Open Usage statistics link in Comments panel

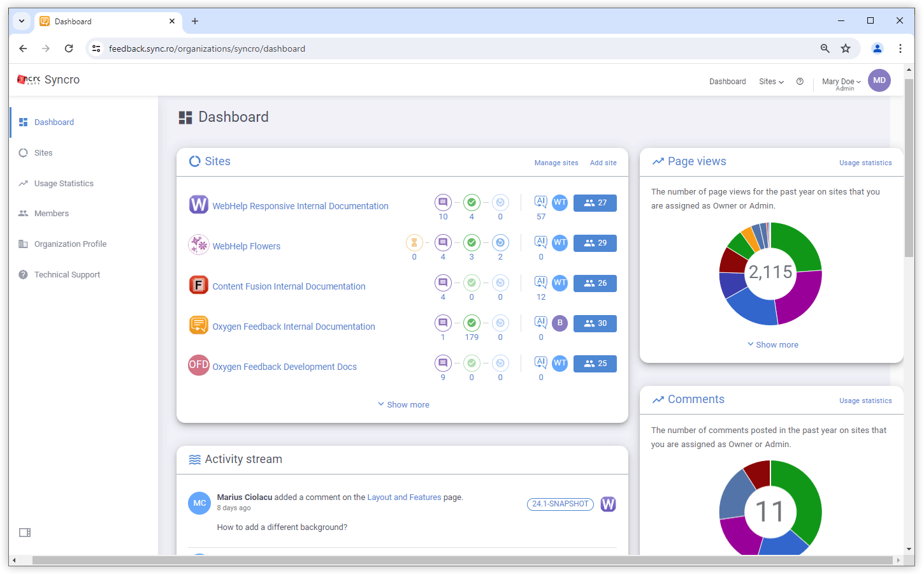pos(865,401)
